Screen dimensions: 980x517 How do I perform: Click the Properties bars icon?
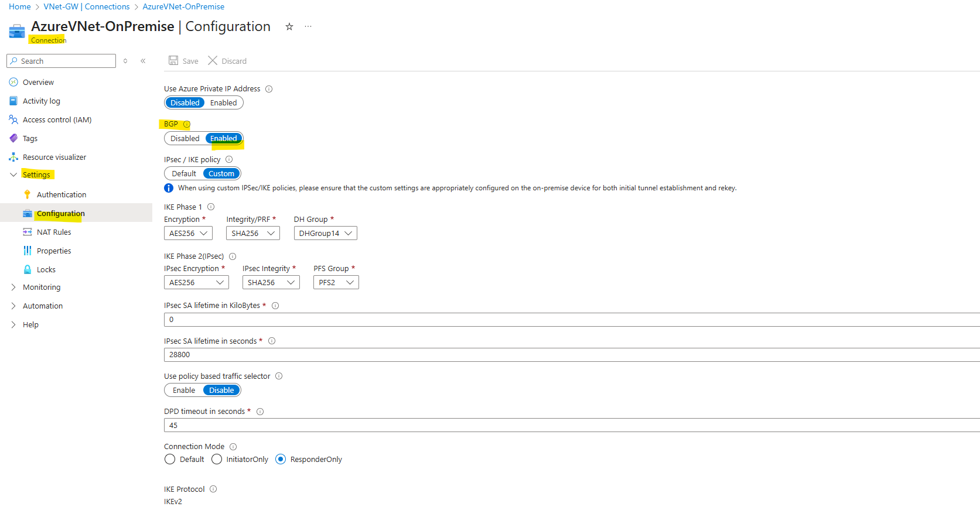click(28, 251)
